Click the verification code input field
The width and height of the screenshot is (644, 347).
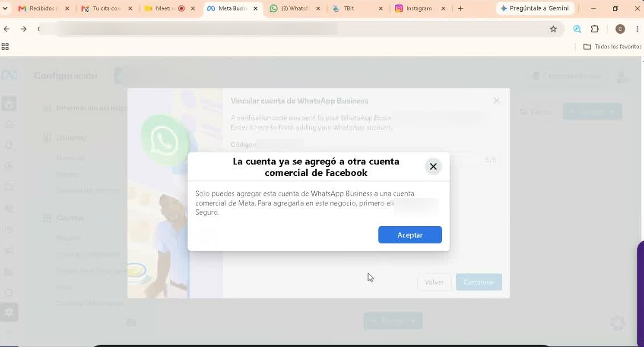click(x=364, y=160)
